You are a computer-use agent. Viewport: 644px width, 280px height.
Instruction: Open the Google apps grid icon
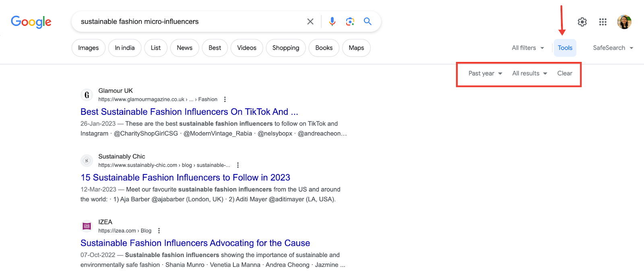[603, 22]
